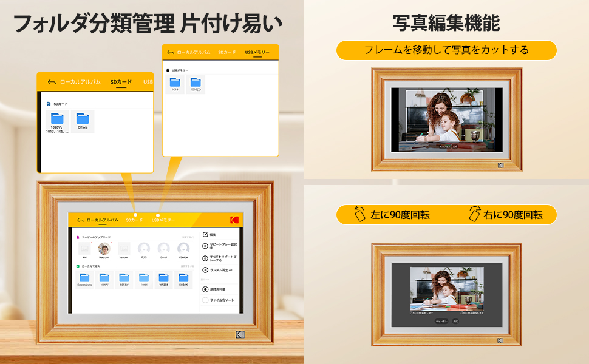This screenshot has height=364, width=589.
Task: Click キャンセル button on rotate edit screen
Action: [441, 321]
